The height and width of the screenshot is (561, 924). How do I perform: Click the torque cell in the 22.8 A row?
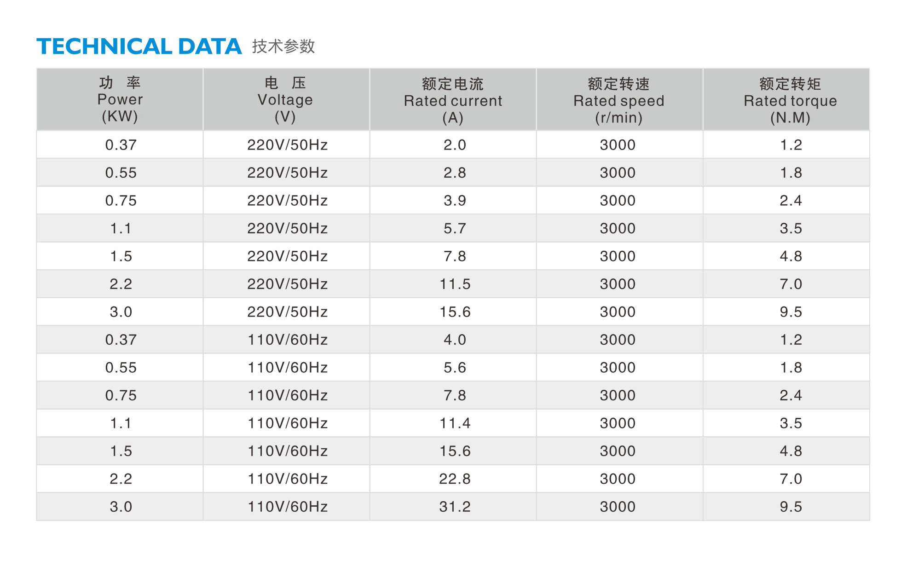click(x=786, y=479)
